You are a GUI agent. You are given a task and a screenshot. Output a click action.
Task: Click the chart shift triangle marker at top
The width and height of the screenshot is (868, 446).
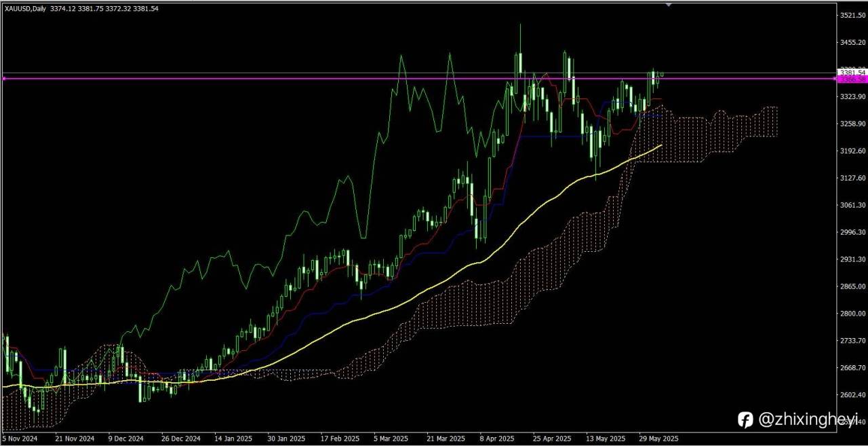[669, 4]
